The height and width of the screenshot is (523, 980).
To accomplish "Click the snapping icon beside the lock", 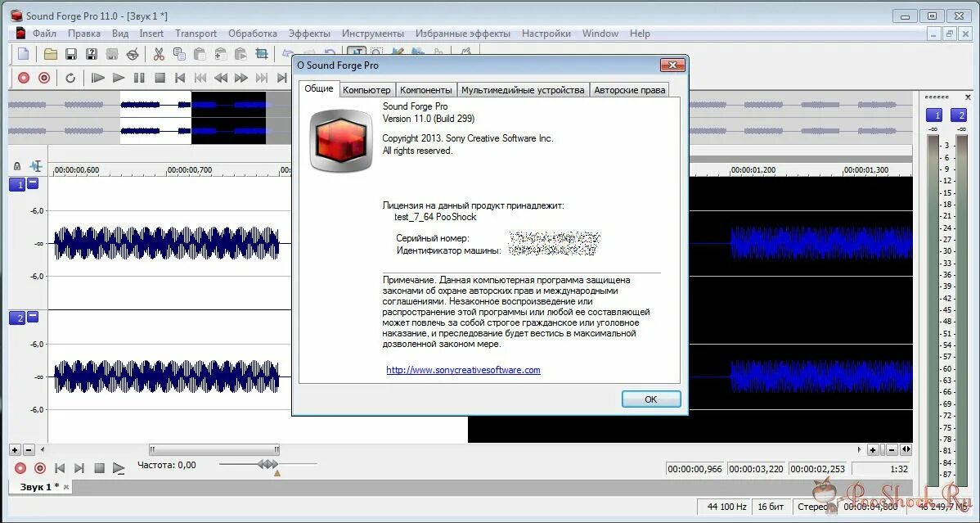I will point(36,166).
